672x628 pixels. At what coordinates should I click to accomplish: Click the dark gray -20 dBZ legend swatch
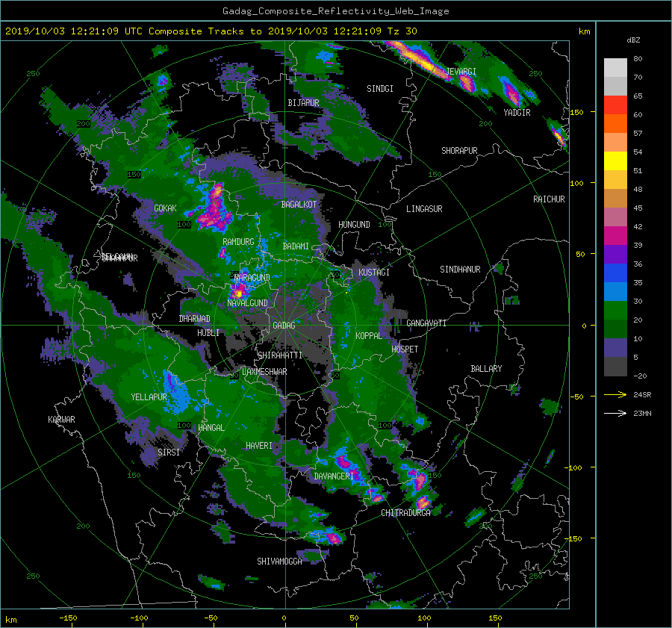615,367
